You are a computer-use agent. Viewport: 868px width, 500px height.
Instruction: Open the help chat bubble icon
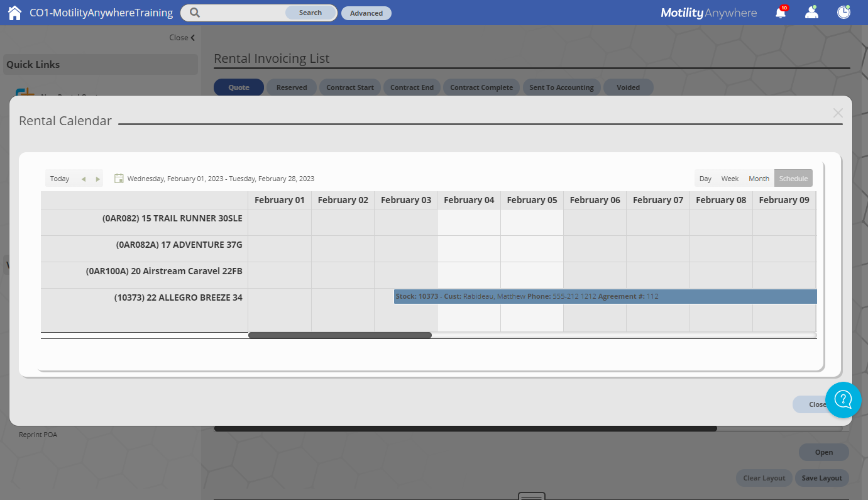point(843,399)
